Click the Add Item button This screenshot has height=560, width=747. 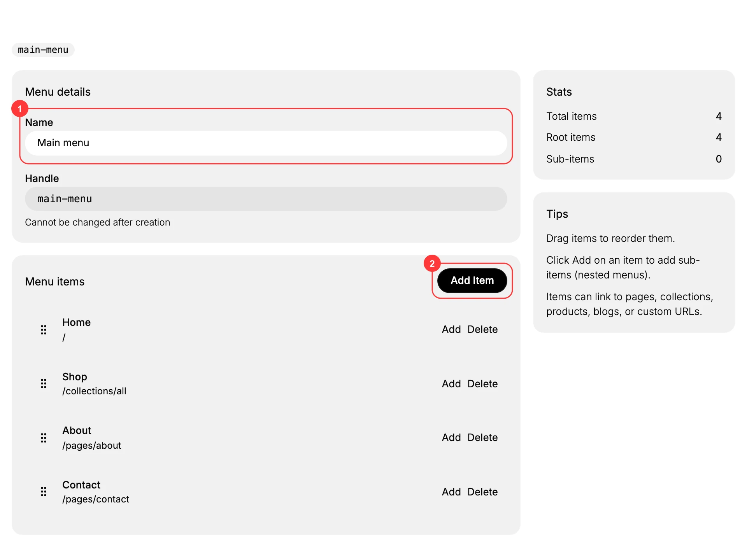click(472, 280)
